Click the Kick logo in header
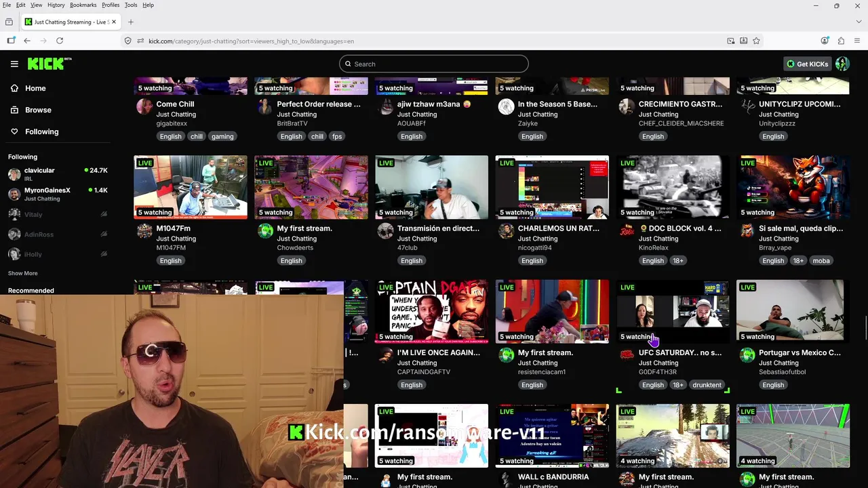 pos(50,64)
